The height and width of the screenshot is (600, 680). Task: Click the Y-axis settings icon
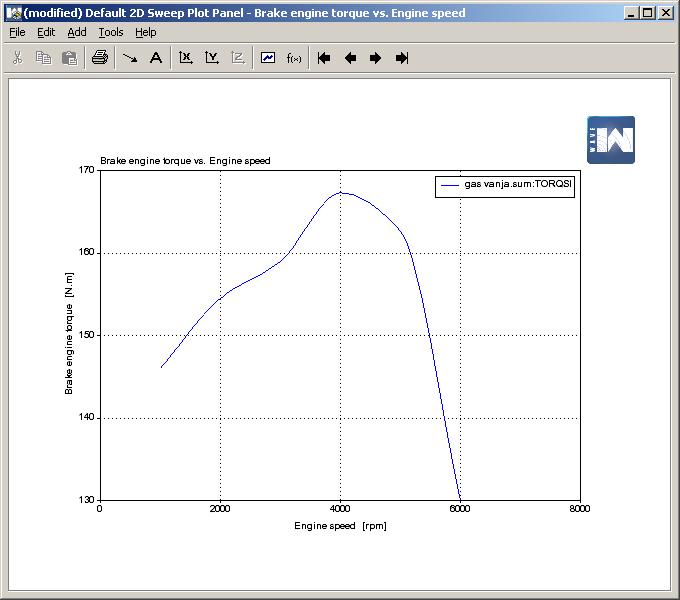point(212,58)
